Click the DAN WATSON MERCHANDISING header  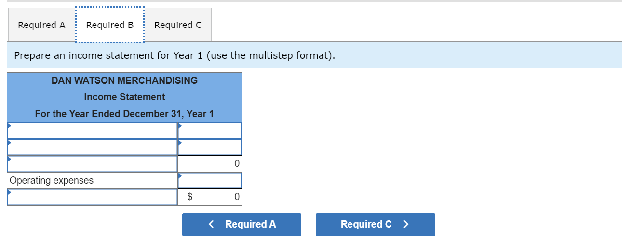[x=124, y=80]
